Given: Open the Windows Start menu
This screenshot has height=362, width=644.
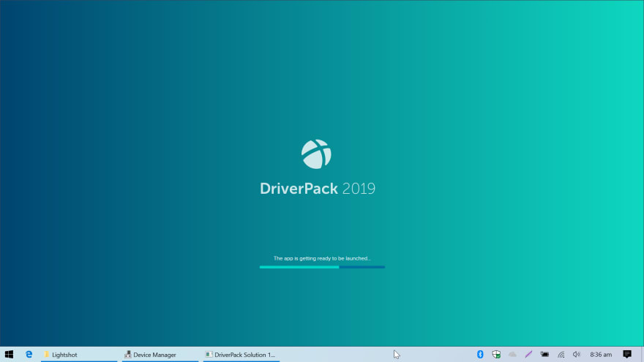Looking at the screenshot, I should (9, 354).
